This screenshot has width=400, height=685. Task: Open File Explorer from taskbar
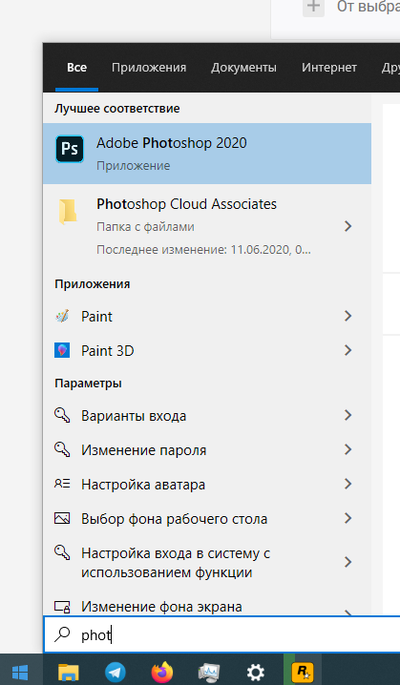click(69, 671)
